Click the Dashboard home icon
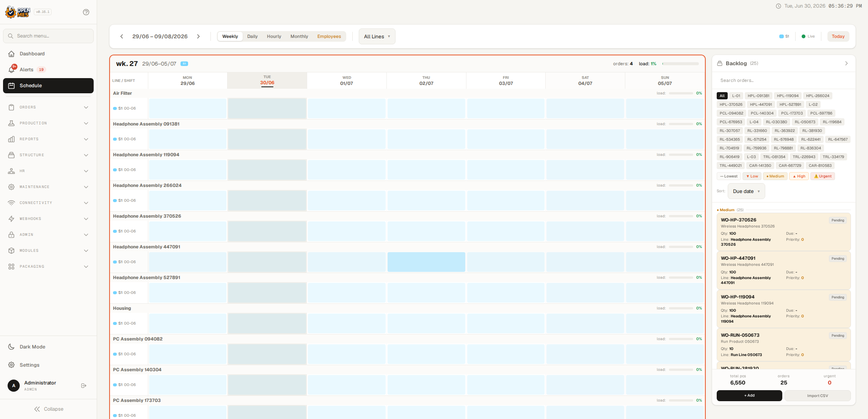Image resolution: width=868 pixels, height=419 pixels. point(11,54)
